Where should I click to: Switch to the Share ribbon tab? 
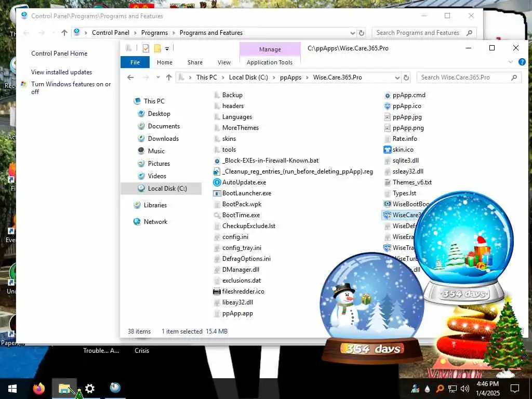(x=195, y=62)
